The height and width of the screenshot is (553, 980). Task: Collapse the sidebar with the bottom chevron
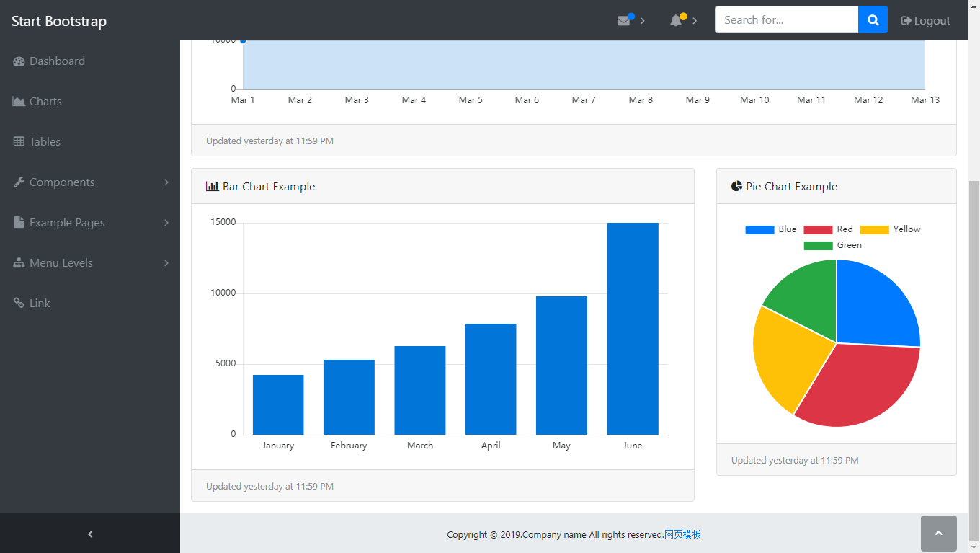tap(90, 534)
